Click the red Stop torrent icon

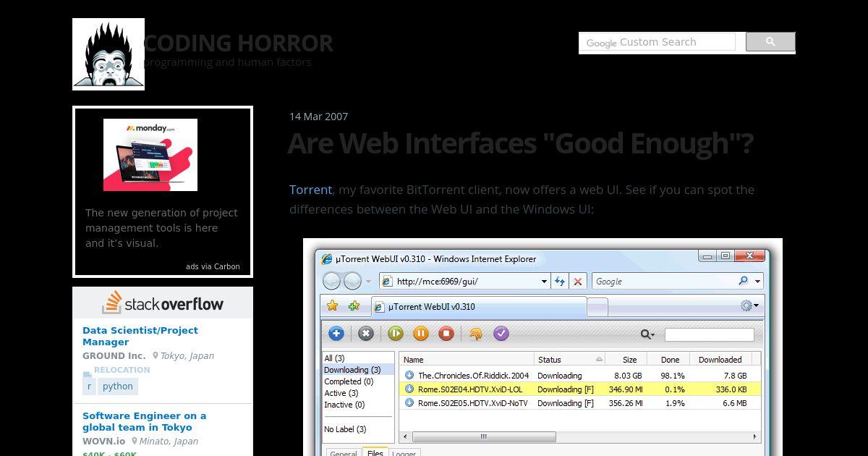(x=447, y=333)
